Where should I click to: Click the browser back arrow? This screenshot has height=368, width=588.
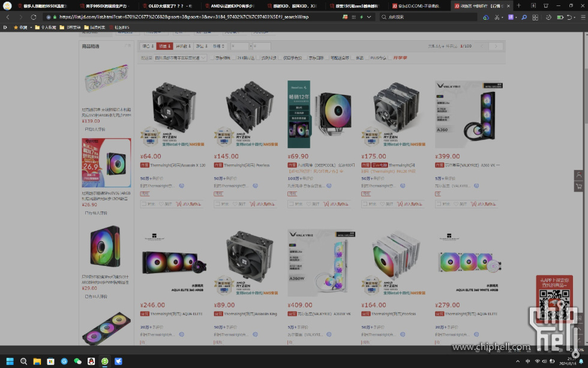[8, 17]
